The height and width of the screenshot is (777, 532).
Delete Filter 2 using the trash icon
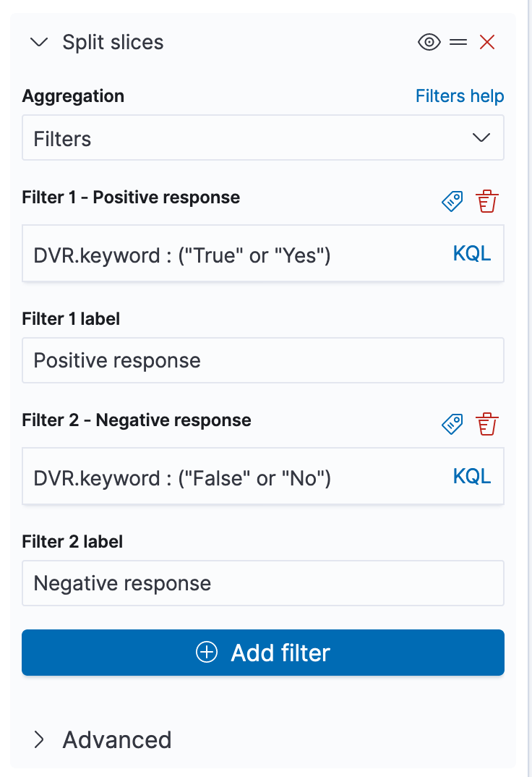tap(487, 423)
